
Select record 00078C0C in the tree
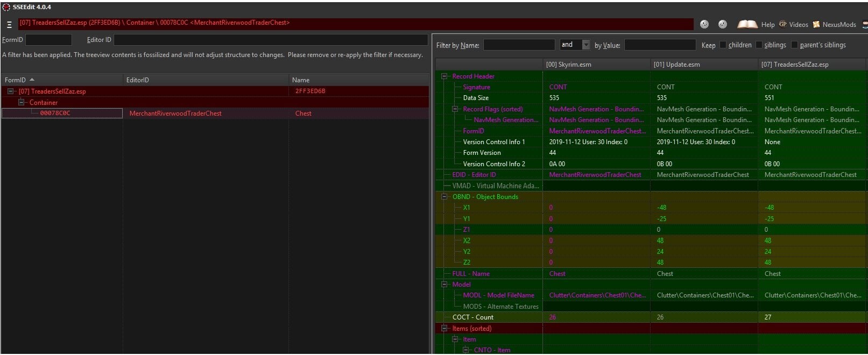click(x=55, y=113)
